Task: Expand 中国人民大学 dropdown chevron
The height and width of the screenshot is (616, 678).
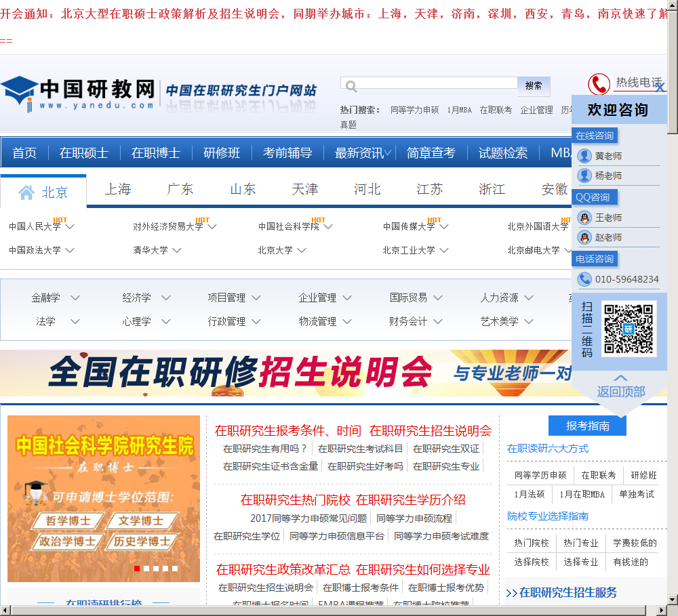Action: coord(70,226)
